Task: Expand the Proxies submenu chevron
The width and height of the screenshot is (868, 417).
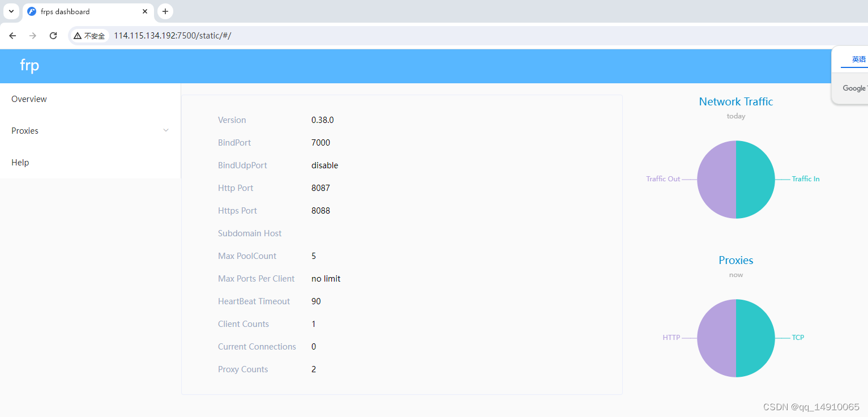Action: 166,130
